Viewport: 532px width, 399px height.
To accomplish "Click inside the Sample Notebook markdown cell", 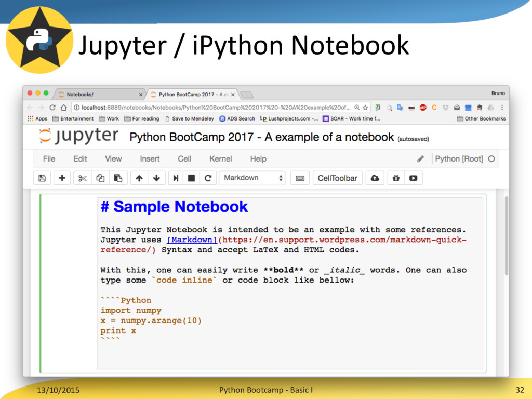I will click(x=290, y=283).
